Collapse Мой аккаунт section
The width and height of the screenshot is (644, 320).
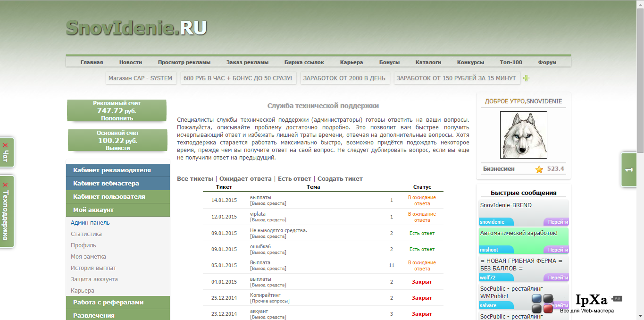click(x=118, y=210)
